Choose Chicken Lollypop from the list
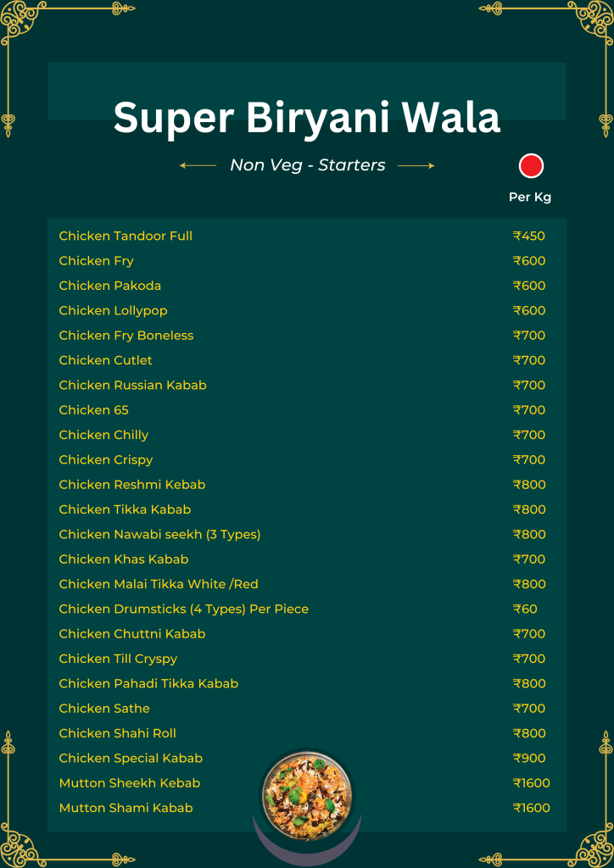The width and height of the screenshot is (614, 868). click(x=113, y=310)
